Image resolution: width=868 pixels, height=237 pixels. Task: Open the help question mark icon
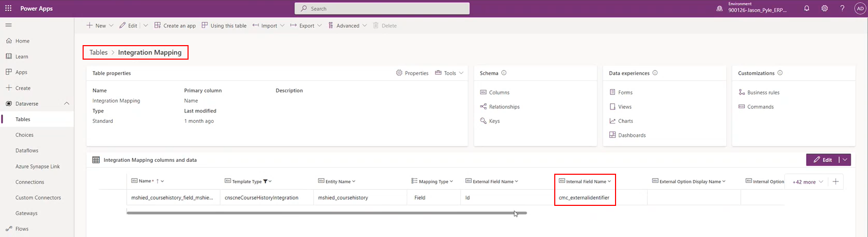(842, 8)
